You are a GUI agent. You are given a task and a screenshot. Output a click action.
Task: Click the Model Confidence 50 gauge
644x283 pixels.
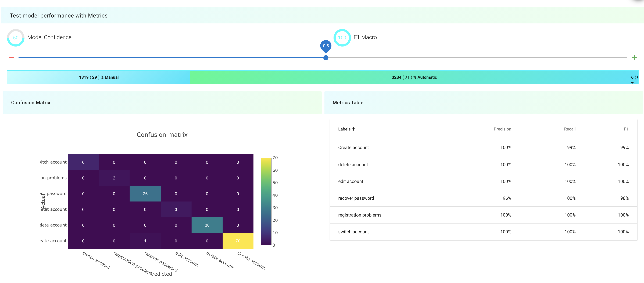tap(16, 38)
